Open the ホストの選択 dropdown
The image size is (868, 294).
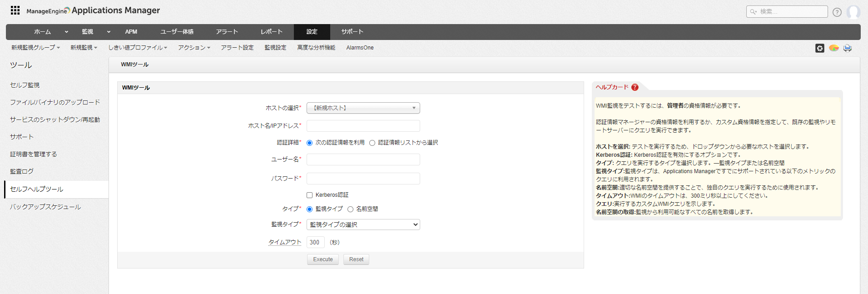pyautogui.click(x=363, y=108)
